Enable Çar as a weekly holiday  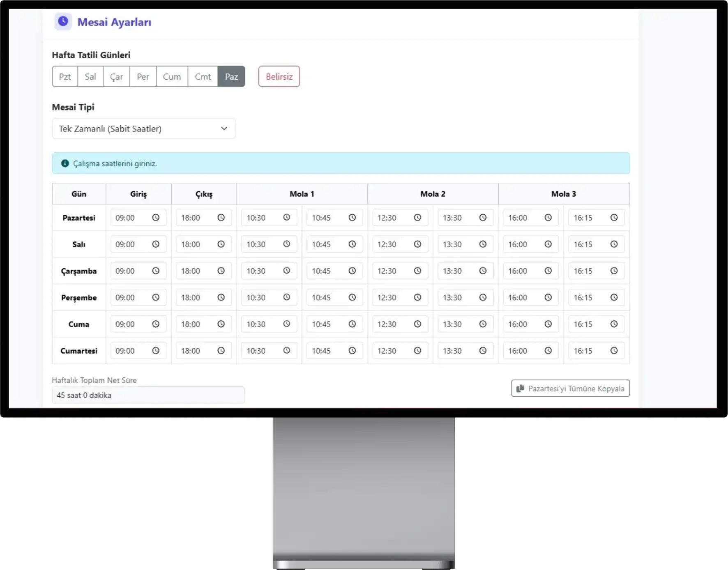116,77
